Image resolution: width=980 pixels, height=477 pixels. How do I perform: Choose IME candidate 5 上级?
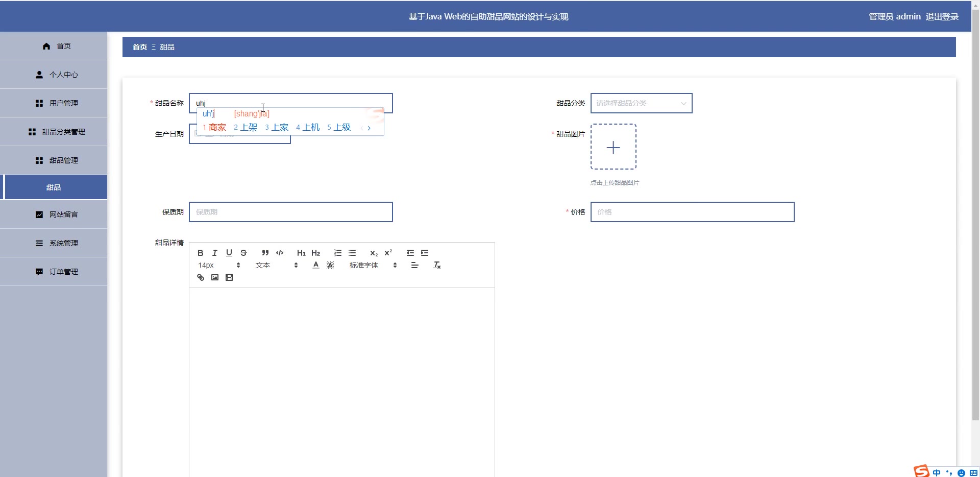[x=339, y=127]
